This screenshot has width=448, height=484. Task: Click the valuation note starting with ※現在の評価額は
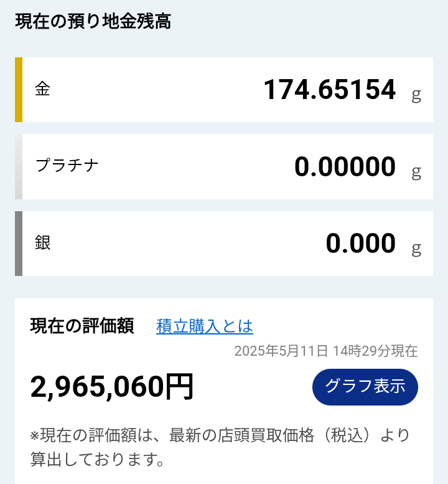tap(220, 447)
